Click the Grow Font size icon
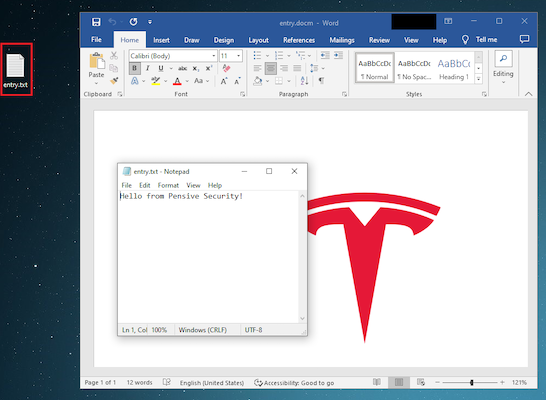Image resolution: width=546 pixels, height=400 pixels. click(224, 81)
